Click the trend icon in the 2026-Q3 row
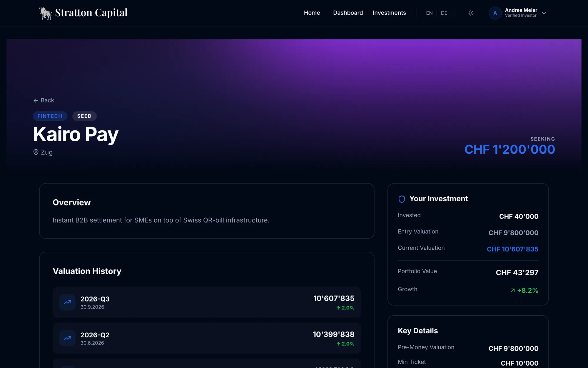Screen dimensions: 588x368 (x=67, y=302)
